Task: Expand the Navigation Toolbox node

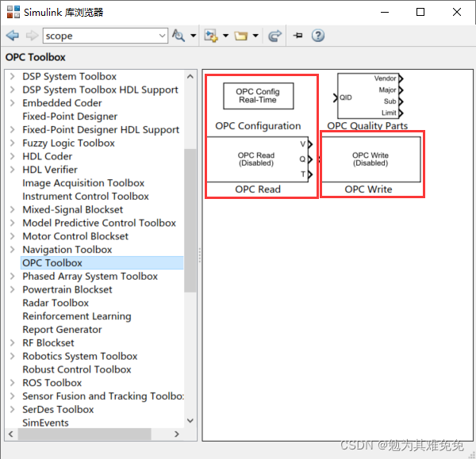Action: pos(12,250)
